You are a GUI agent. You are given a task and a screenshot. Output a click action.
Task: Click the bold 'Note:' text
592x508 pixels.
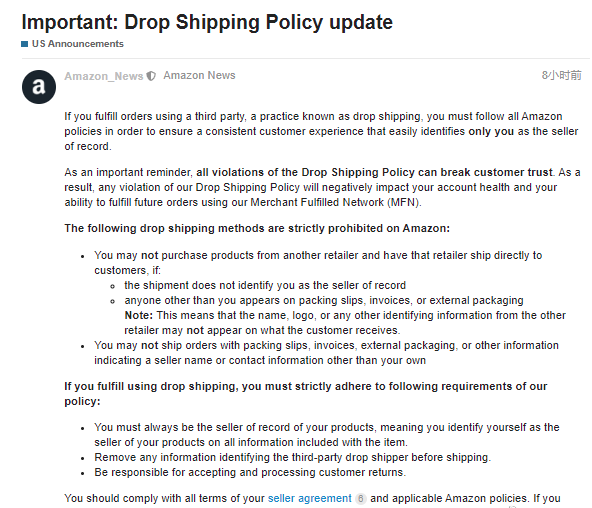(139, 315)
